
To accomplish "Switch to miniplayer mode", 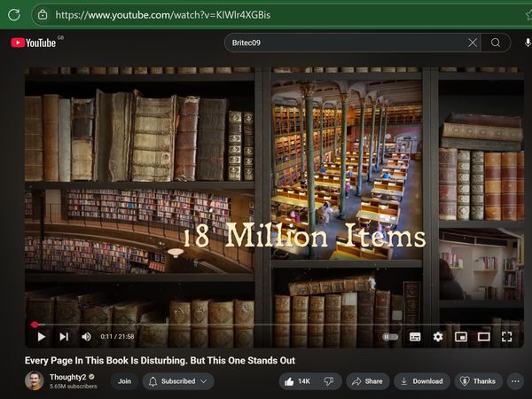I will (x=461, y=337).
